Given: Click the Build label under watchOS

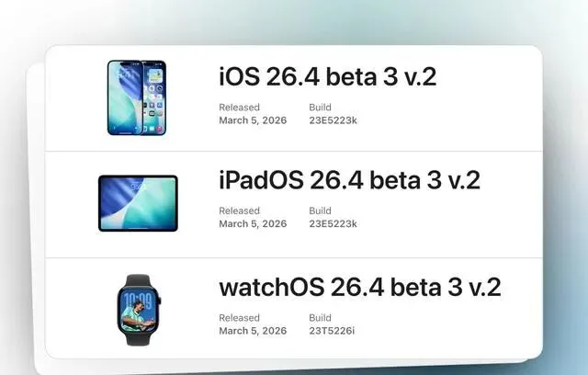Looking at the screenshot, I should click(x=320, y=318).
